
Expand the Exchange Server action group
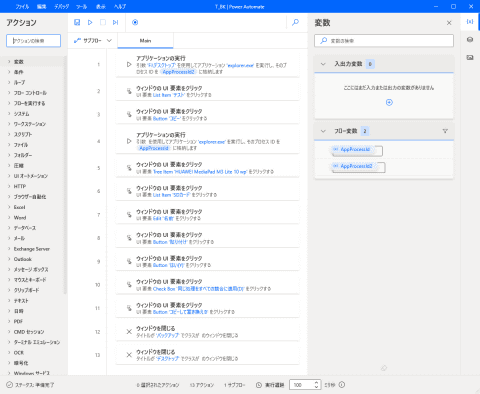[9, 249]
